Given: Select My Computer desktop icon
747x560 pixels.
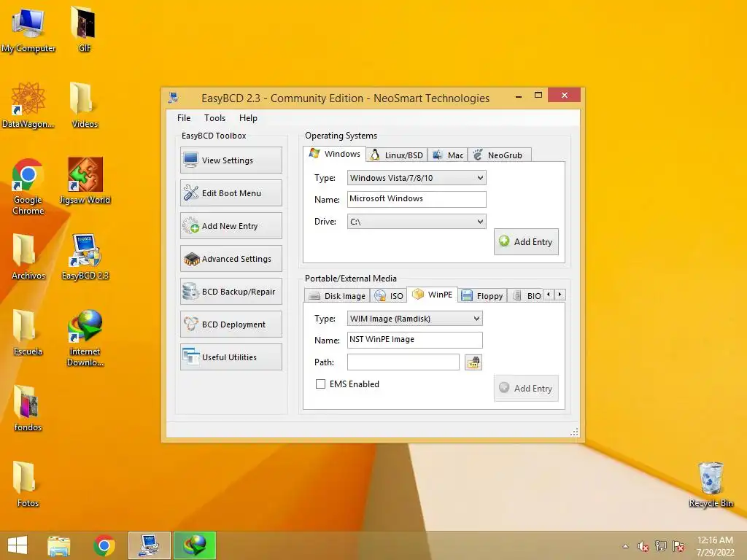Looking at the screenshot, I should click(28, 31).
